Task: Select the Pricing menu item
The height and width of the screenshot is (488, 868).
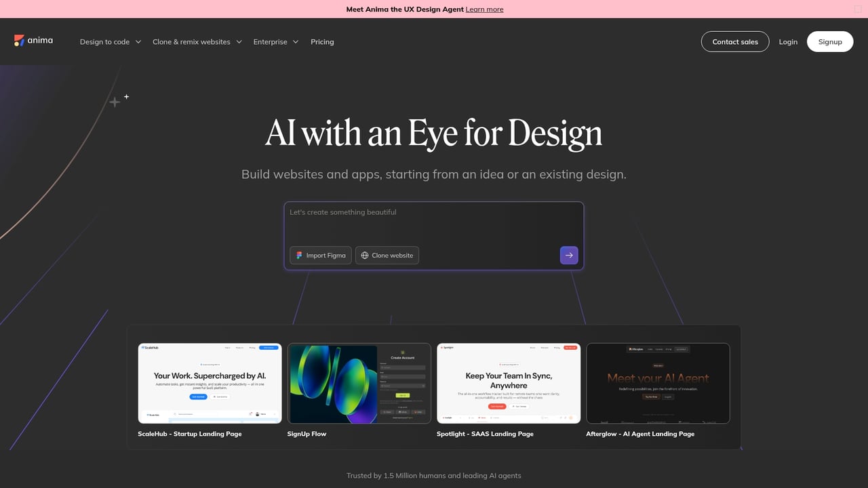Action: (x=322, y=41)
